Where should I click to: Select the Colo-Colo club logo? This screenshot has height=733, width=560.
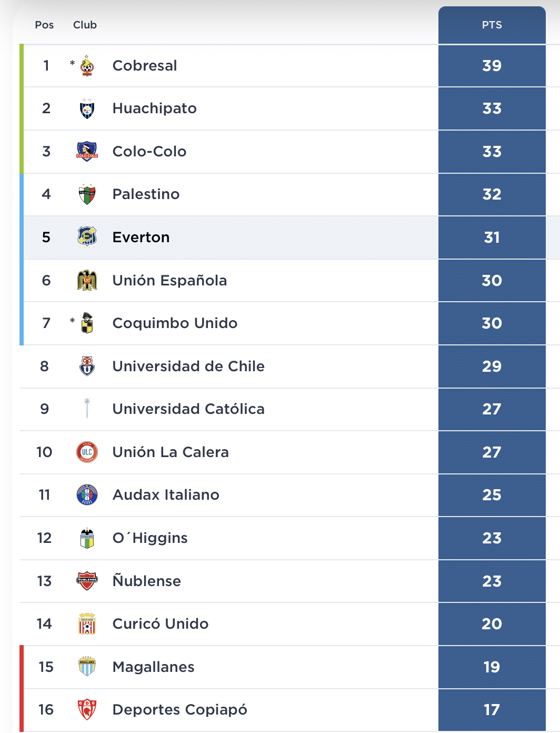click(87, 152)
